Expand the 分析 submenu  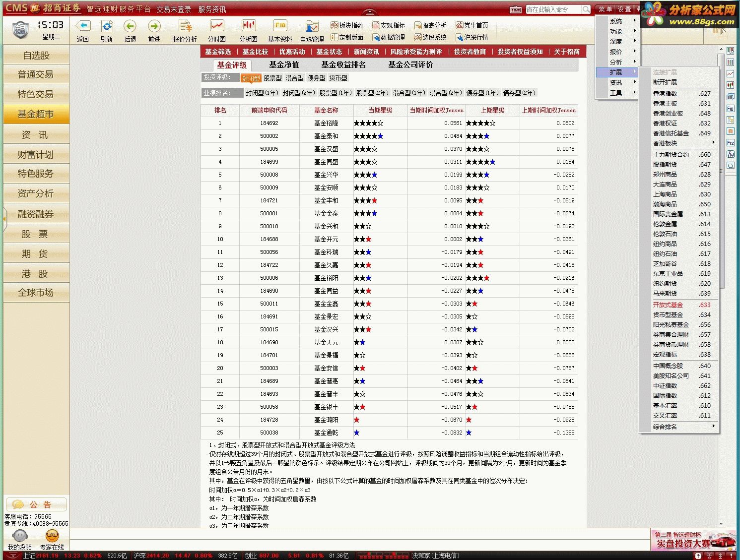pos(616,62)
